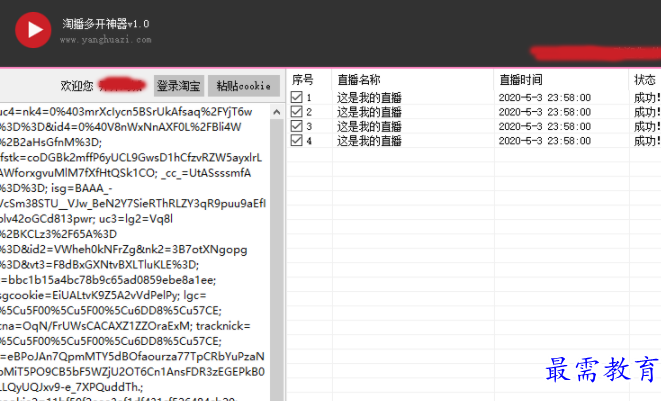Select 这是我的直播 in row 2
This screenshot has height=401, width=667.
pyautogui.click(x=369, y=112)
